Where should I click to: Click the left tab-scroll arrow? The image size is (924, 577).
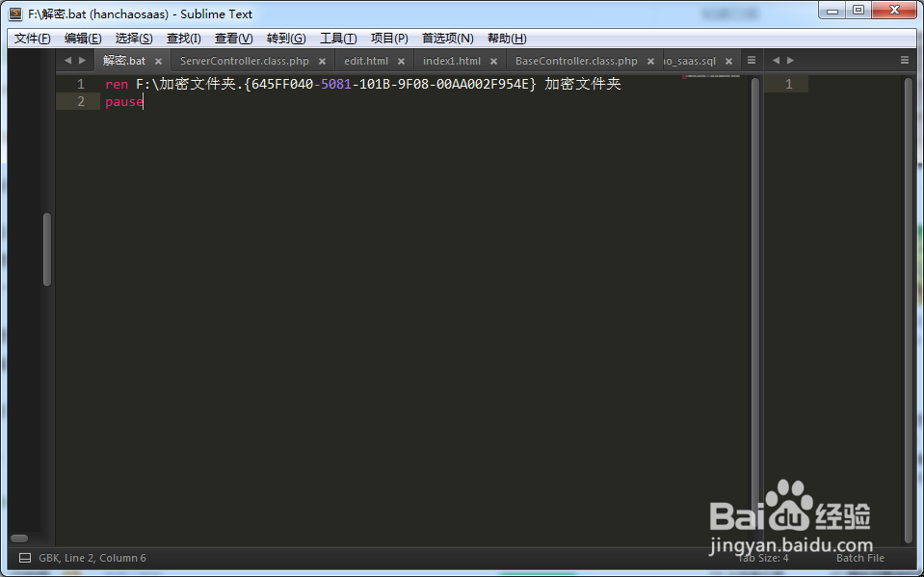click(67, 60)
